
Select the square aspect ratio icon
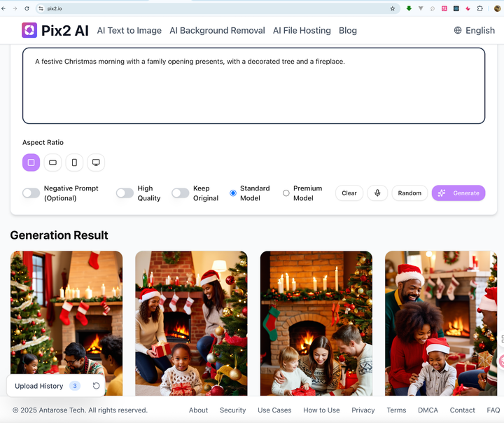point(31,162)
